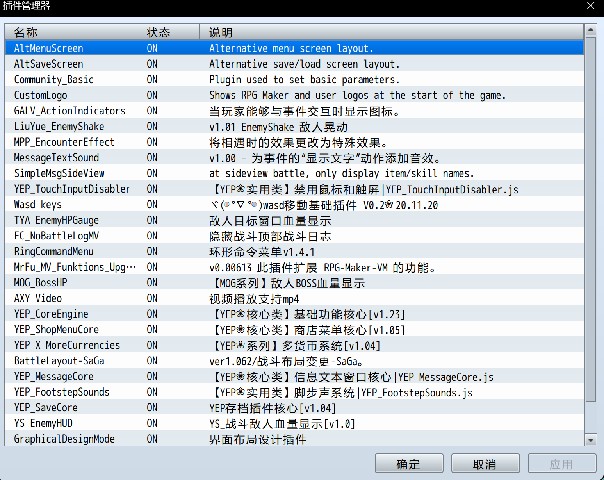Screen dimensions: 604x480
Task: Select the Wasd keys plugin
Action: tap(294, 205)
